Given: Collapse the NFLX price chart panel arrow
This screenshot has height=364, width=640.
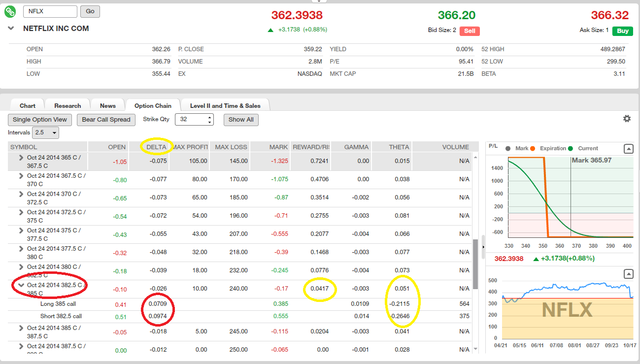Looking at the screenshot, I should click(629, 274).
